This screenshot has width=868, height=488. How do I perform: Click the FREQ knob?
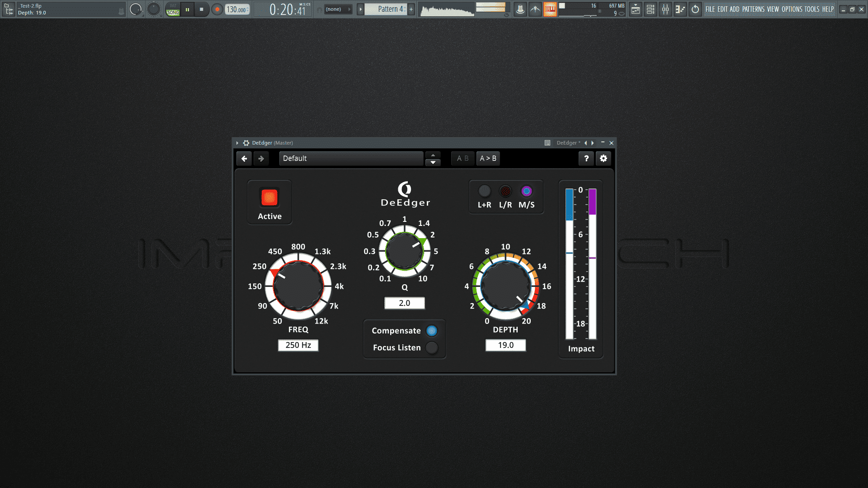298,286
